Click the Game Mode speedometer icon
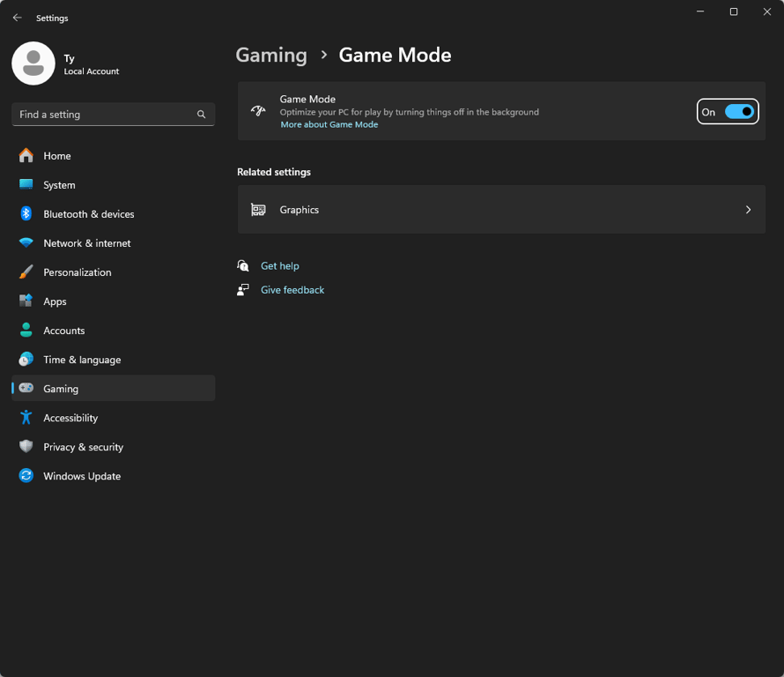The image size is (784, 677). (x=258, y=110)
